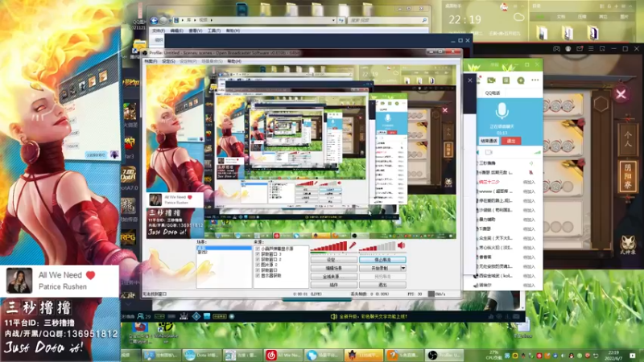Open the screen share icon in QQ window
Viewport: 644px width, 362px height.
pos(506,80)
